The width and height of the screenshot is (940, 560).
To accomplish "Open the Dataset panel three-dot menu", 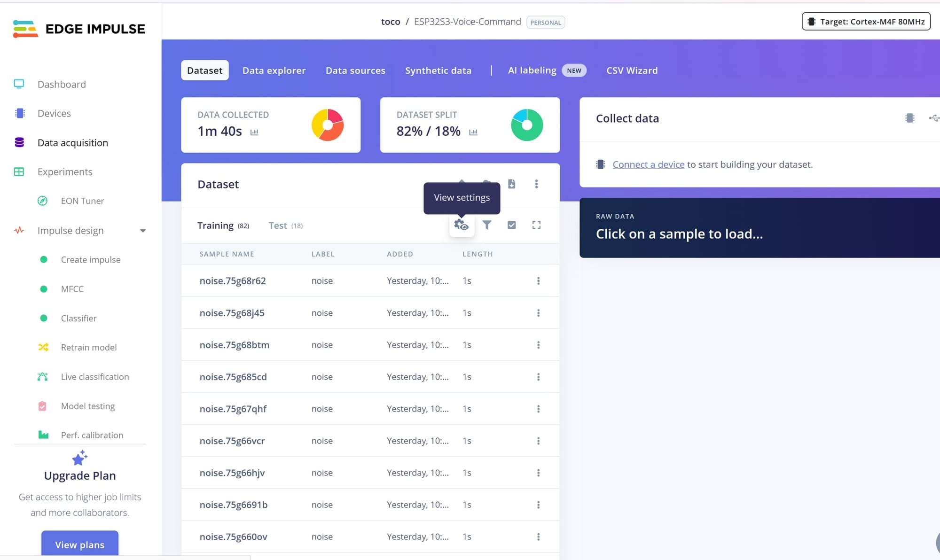I will (536, 184).
